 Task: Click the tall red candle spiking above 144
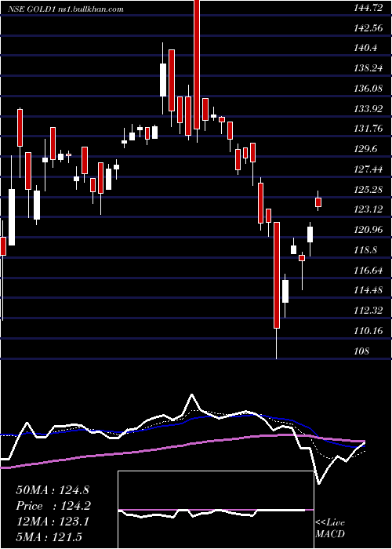click(197, 71)
